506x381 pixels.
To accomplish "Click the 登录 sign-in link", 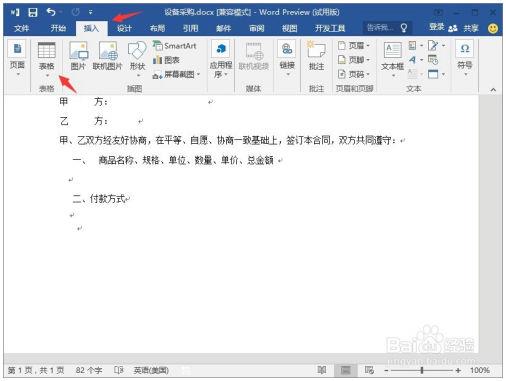I will (437, 27).
